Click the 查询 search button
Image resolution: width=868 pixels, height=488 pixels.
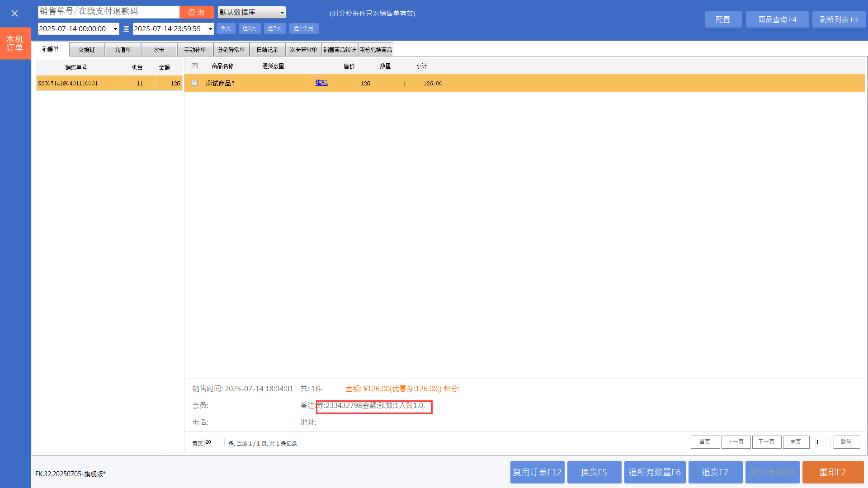tap(196, 12)
